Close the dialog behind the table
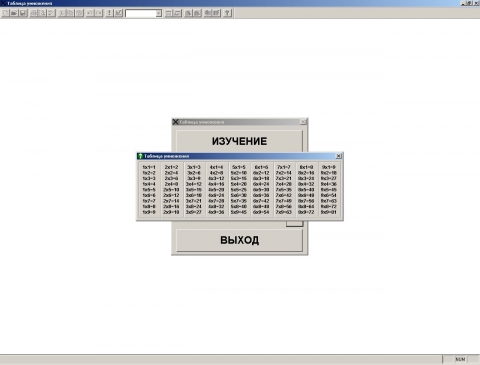This screenshot has height=365, width=480. pyautogui.click(x=303, y=122)
